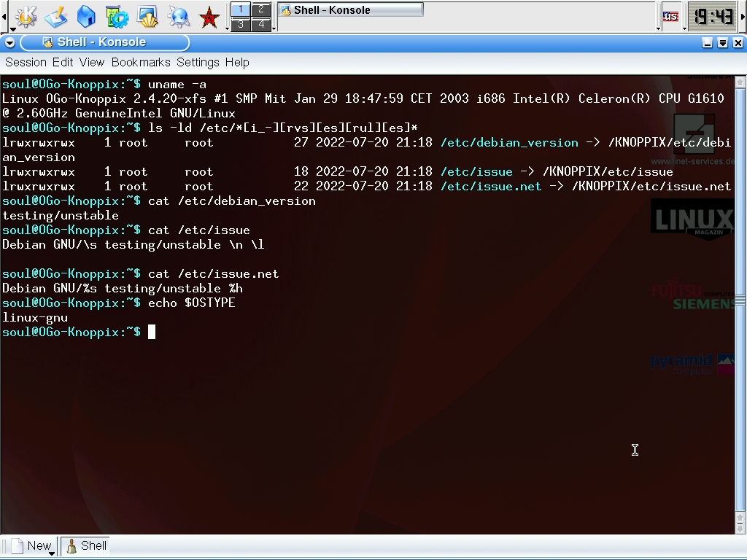Click the 'cat /etc/issue.net' command
This screenshot has height=560, width=747.
(214, 274)
